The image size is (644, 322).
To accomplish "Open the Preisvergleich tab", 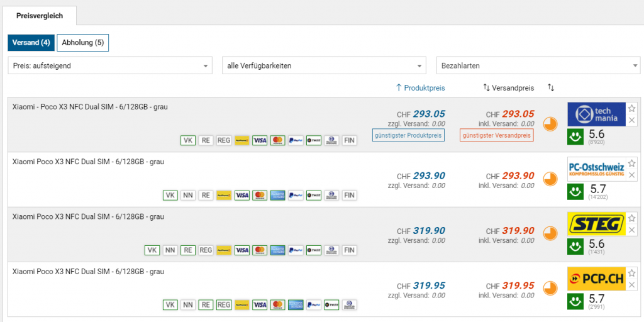I will click(39, 16).
